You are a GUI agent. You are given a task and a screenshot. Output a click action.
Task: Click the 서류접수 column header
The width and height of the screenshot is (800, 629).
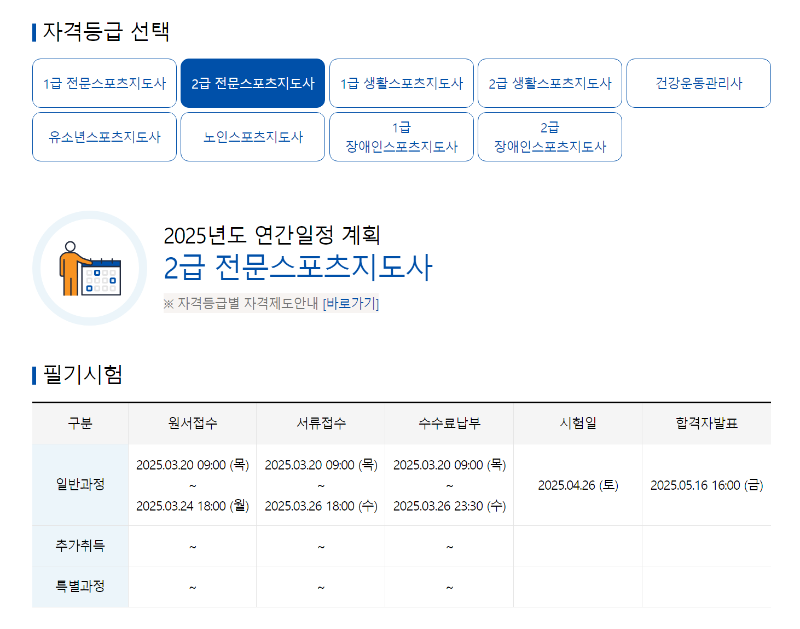[321, 423]
